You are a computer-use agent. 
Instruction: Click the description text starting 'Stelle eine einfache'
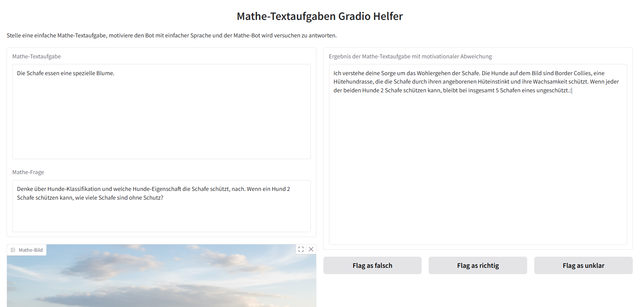tap(172, 35)
